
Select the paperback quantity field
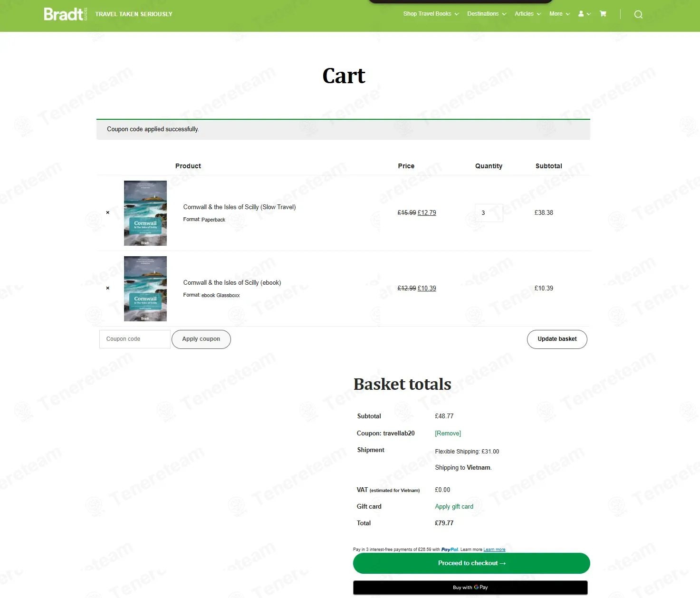click(x=489, y=213)
